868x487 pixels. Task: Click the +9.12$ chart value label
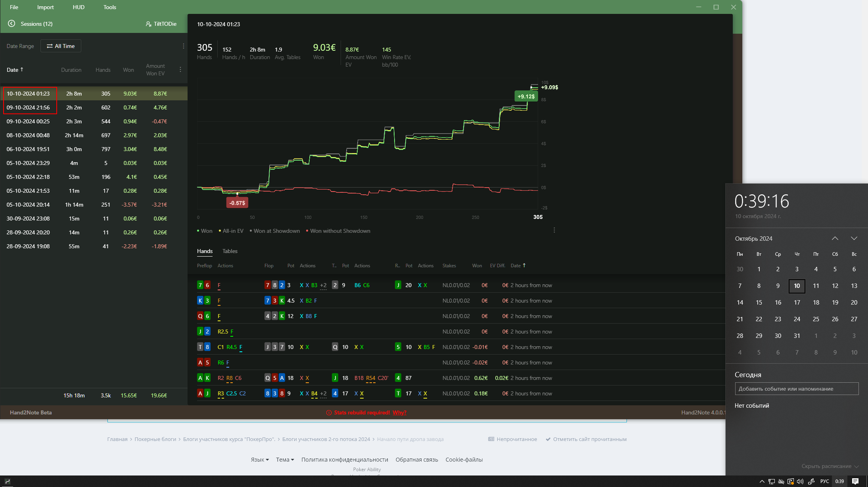[x=526, y=96]
